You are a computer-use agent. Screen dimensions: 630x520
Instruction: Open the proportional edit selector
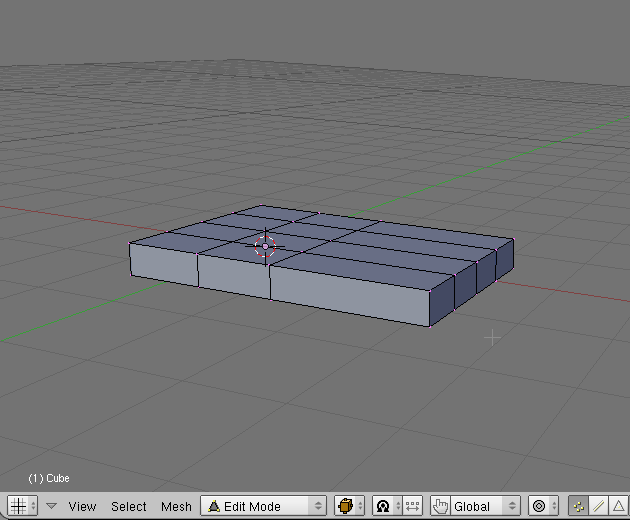[543, 506]
